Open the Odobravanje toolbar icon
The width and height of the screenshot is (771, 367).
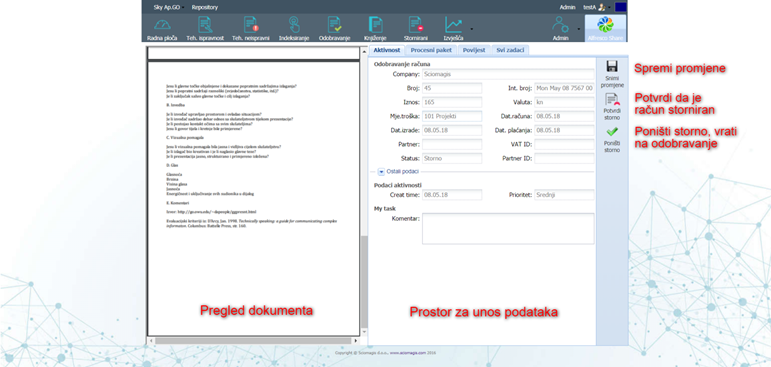[334, 29]
